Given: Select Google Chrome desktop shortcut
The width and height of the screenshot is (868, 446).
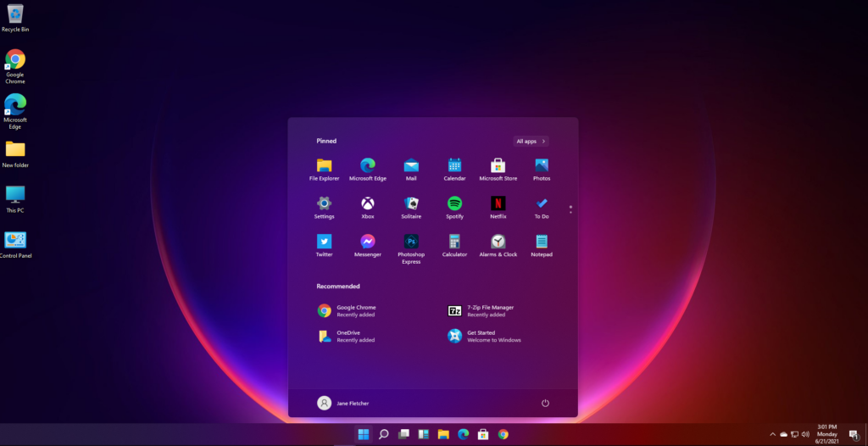Looking at the screenshot, I should coord(15,67).
